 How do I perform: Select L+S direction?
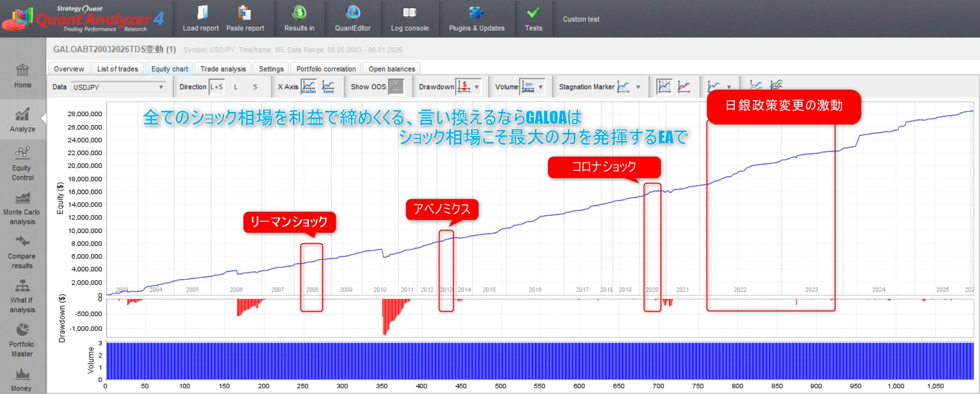point(217,87)
